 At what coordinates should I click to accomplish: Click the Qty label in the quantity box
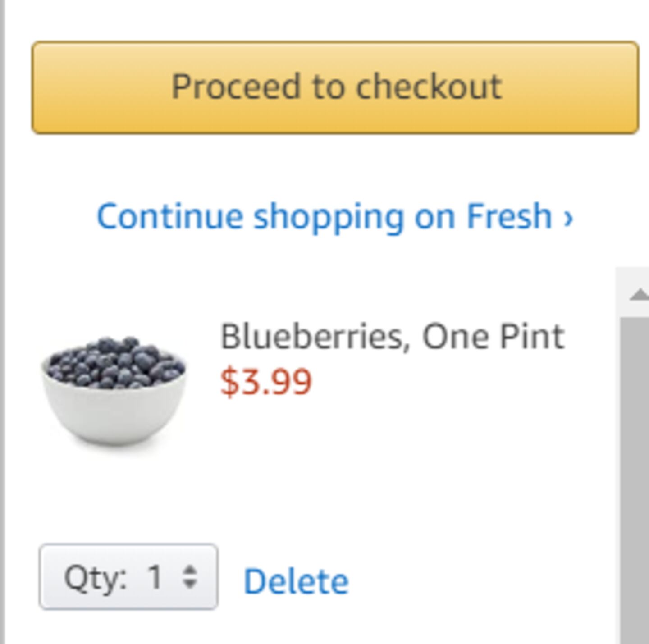[x=95, y=577]
